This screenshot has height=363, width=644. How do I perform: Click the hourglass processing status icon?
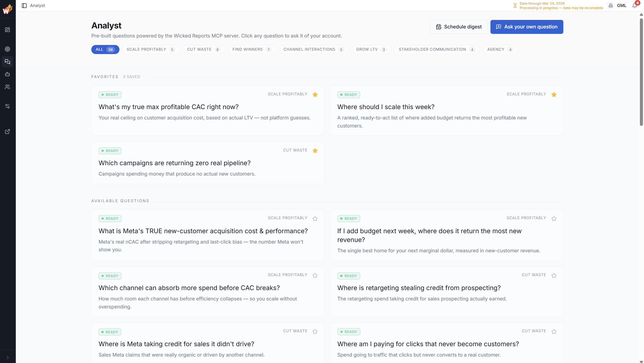point(515,5)
